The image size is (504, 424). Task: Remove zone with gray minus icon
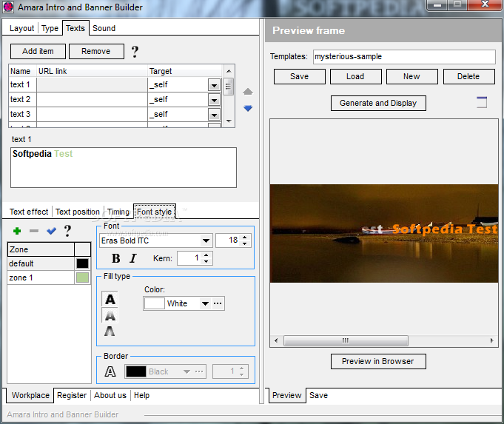pos(34,231)
